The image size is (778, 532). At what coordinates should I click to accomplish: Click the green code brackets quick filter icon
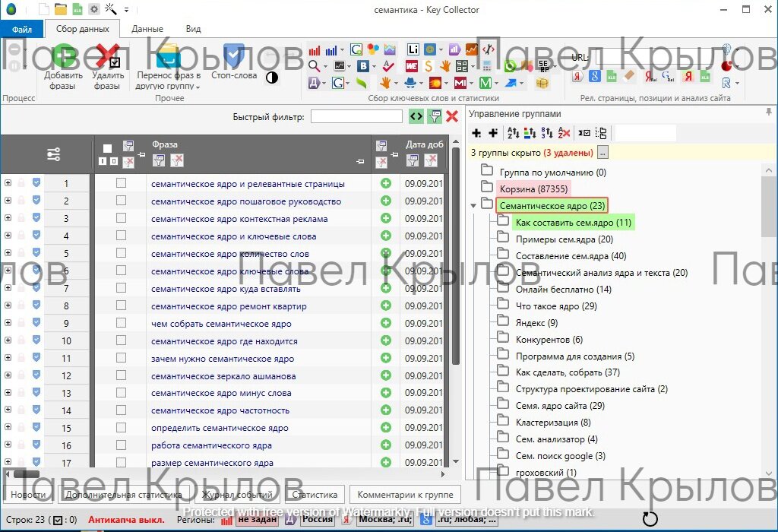coord(416,116)
